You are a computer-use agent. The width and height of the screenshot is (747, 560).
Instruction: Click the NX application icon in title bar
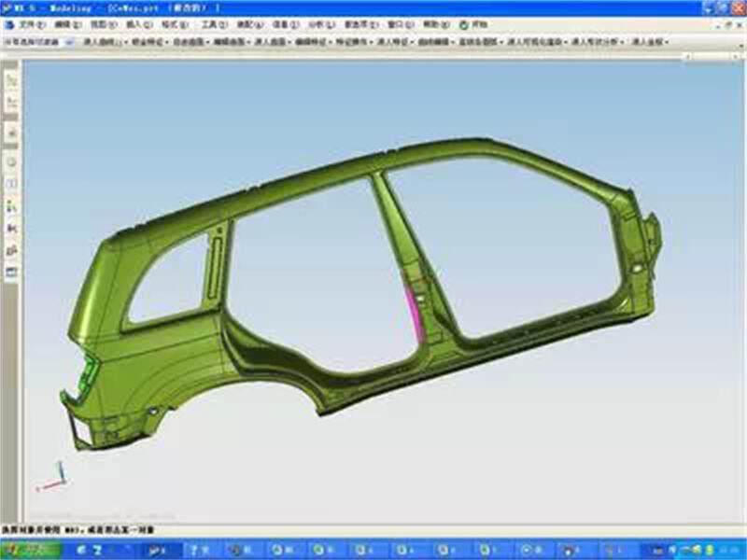(x=7, y=7)
